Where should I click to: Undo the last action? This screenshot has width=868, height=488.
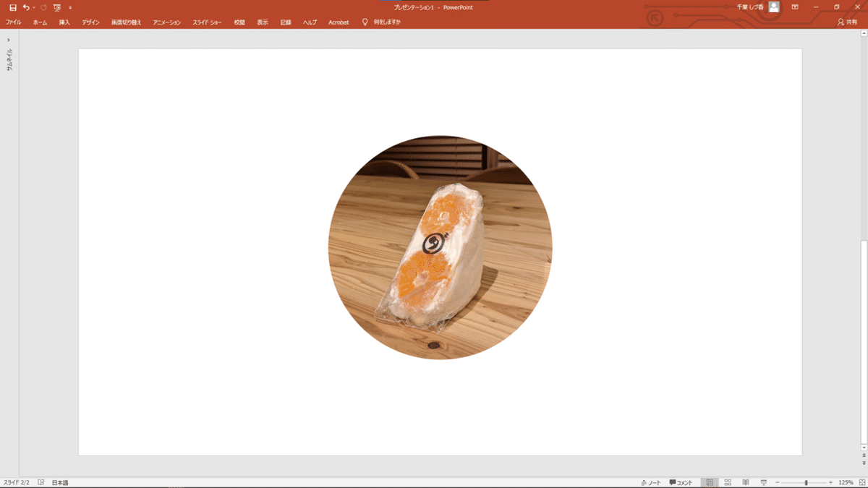26,7
